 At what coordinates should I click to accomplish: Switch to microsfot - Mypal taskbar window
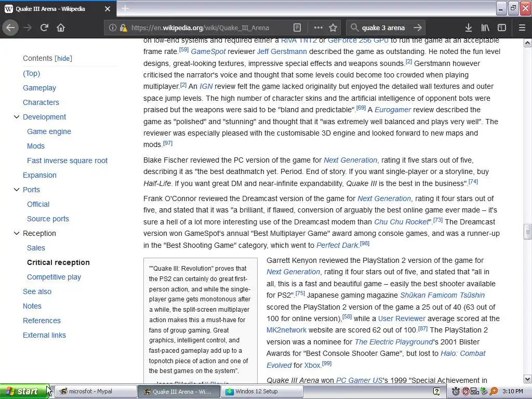(x=95, y=392)
